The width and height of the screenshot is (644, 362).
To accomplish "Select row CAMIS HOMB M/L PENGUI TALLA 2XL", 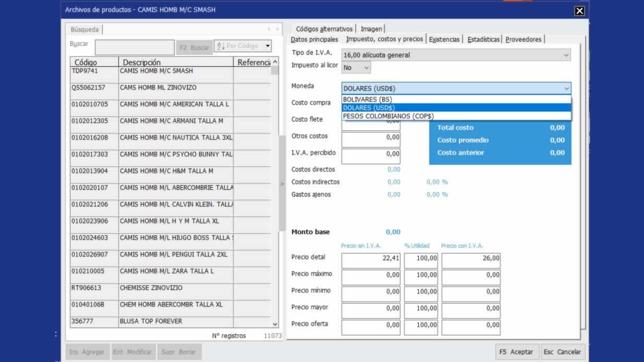I will pyautogui.click(x=171, y=258).
